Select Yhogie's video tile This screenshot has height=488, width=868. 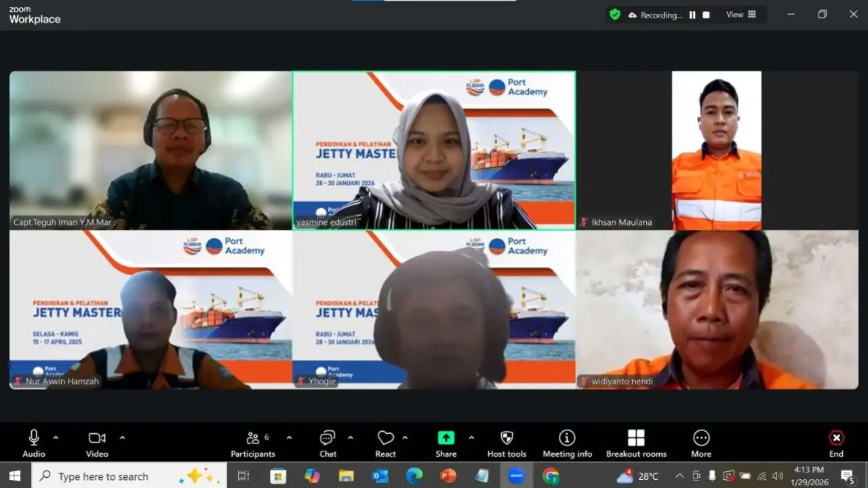pos(434,310)
